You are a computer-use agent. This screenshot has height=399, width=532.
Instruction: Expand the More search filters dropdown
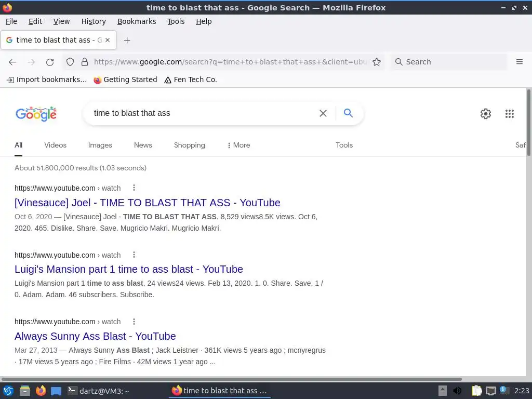pyautogui.click(x=239, y=145)
